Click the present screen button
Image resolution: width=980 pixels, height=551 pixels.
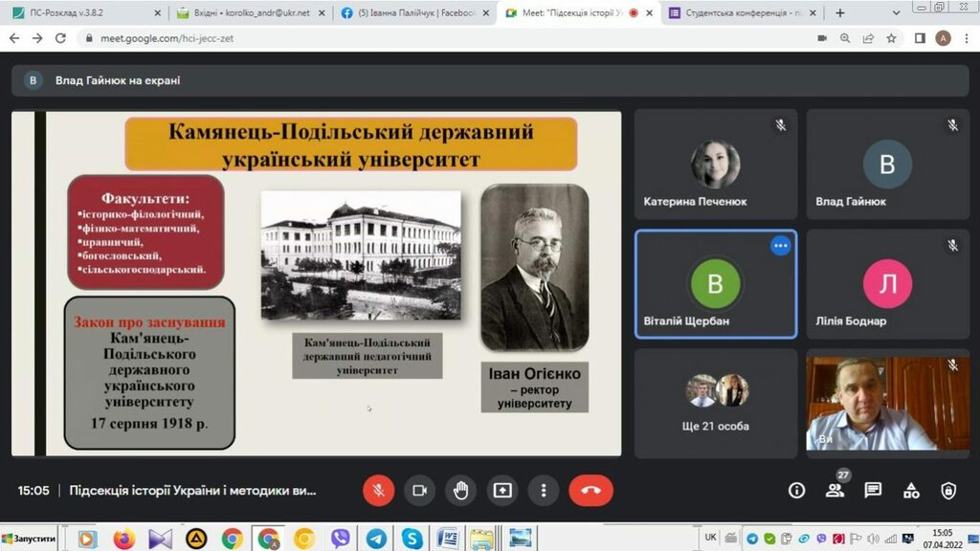tap(502, 491)
